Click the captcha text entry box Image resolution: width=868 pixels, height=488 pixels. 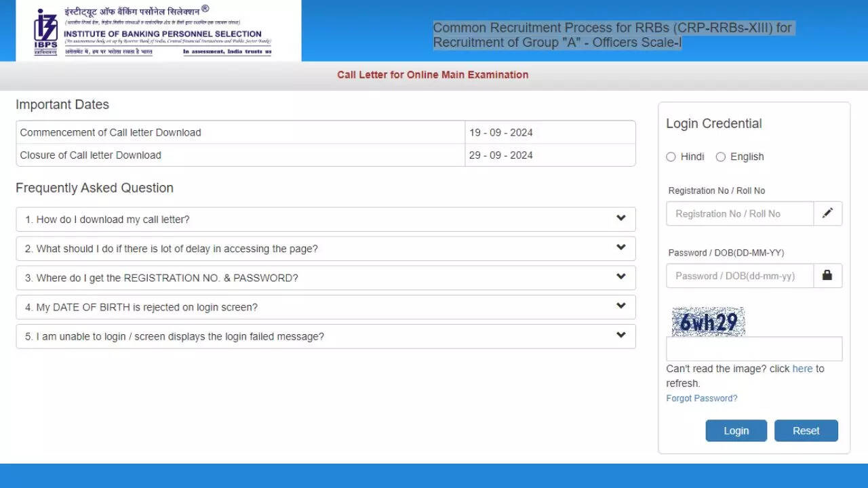pyautogui.click(x=754, y=349)
